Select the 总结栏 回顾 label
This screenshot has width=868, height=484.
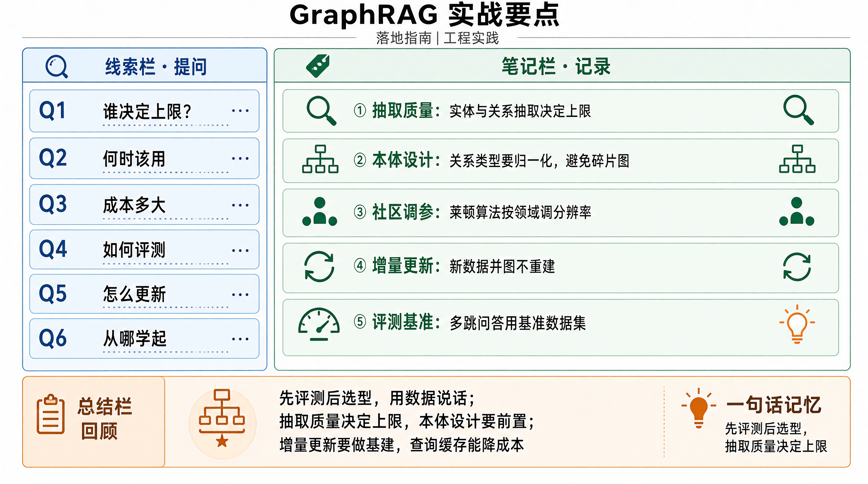(104, 418)
